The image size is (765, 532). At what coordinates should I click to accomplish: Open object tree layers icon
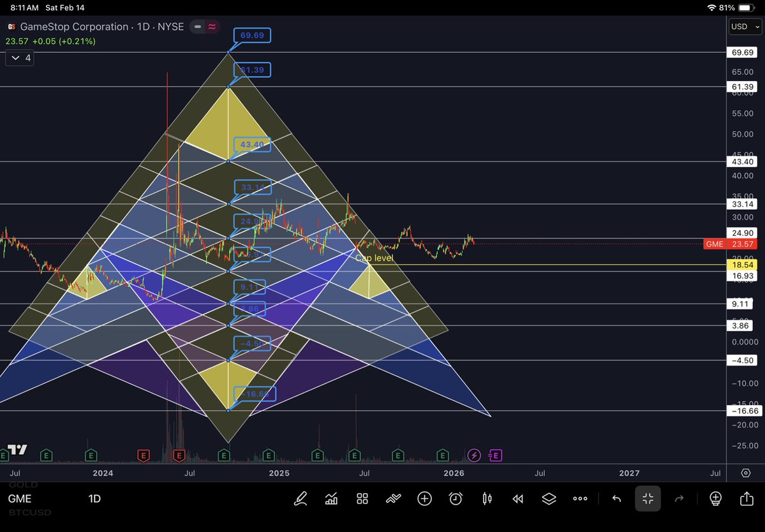549,498
